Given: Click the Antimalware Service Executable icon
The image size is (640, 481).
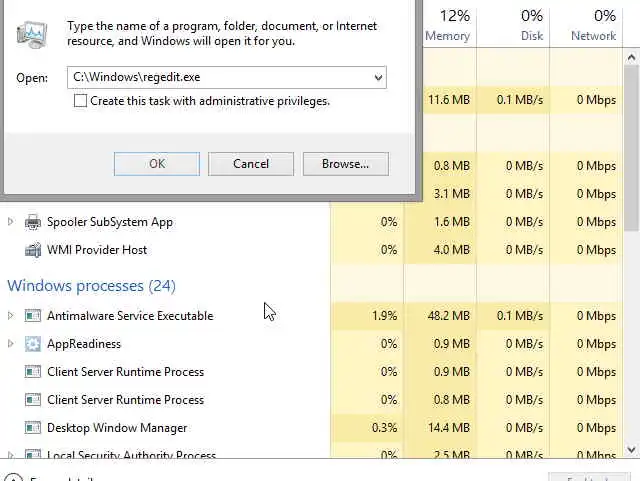Looking at the screenshot, I should click(32, 316).
